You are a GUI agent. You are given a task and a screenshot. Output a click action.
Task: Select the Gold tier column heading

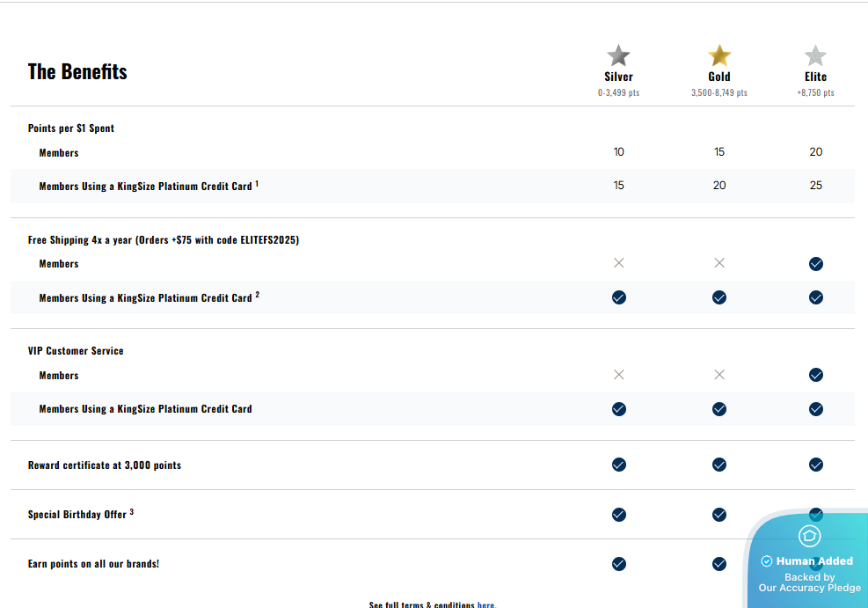[x=719, y=77]
